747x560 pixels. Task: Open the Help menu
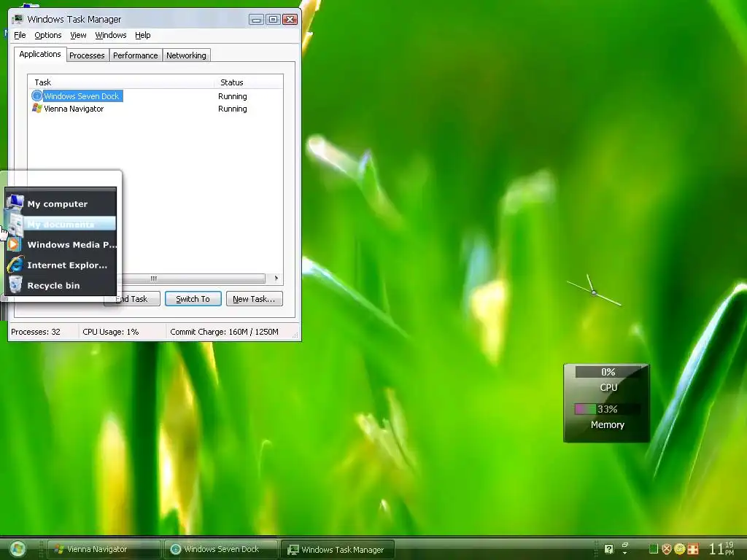tap(142, 35)
